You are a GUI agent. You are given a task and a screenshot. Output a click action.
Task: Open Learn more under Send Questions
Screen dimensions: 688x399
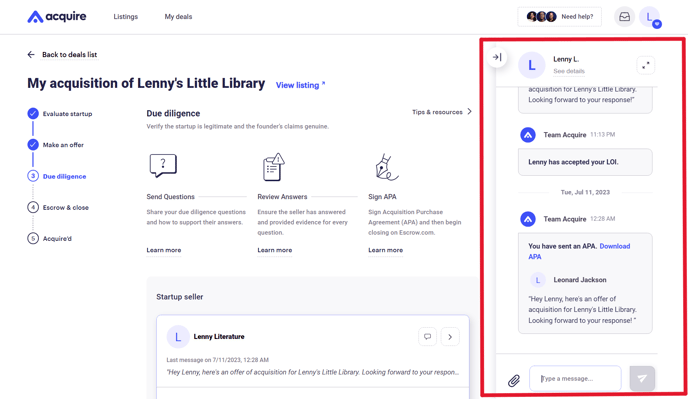pyautogui.click(x=164, y=250)
